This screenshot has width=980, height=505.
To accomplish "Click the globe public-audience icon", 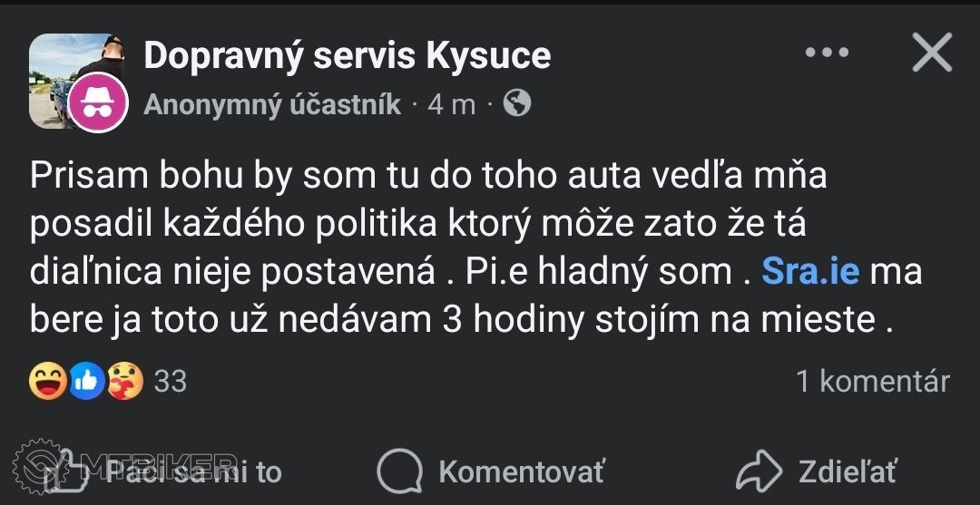I will pyautogui.click(x=516, y=104).
